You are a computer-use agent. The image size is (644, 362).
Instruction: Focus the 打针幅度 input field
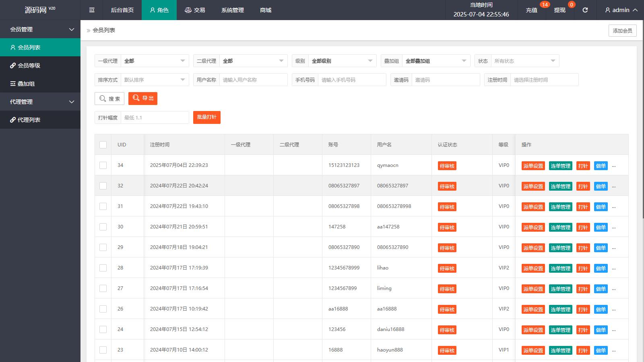tap(155, 117)
